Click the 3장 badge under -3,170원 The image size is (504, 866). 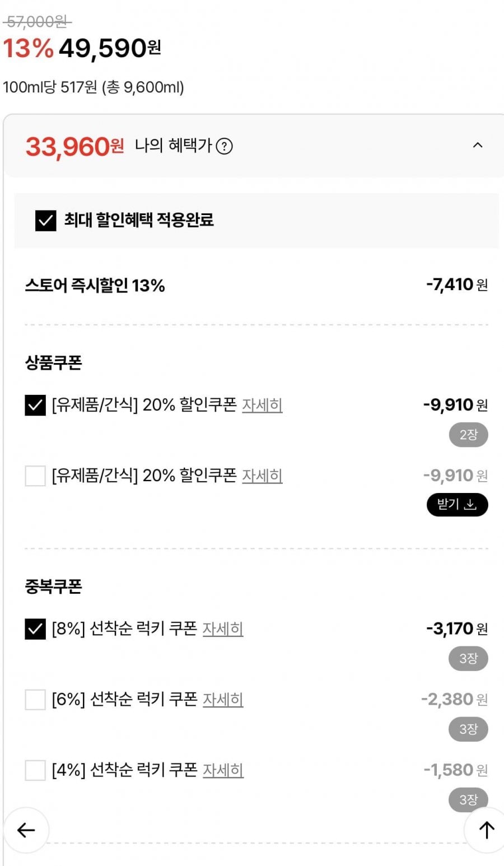pos(468,659)
